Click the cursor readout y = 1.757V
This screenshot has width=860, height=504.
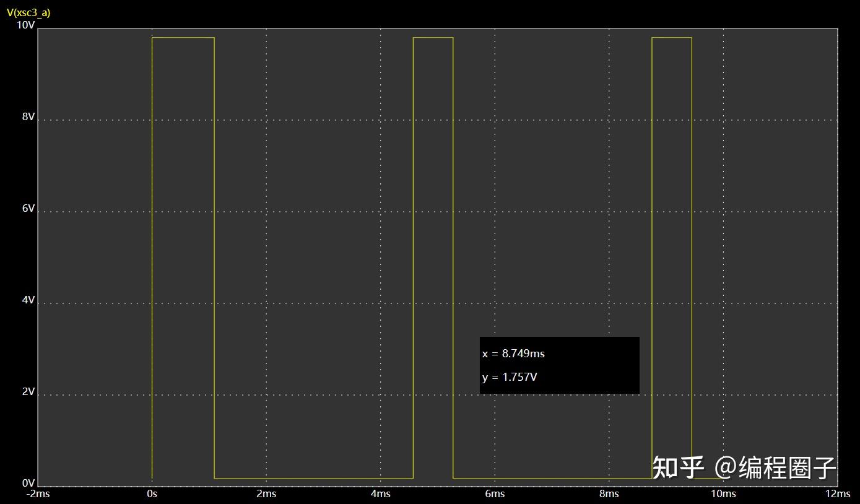[510, 377]
